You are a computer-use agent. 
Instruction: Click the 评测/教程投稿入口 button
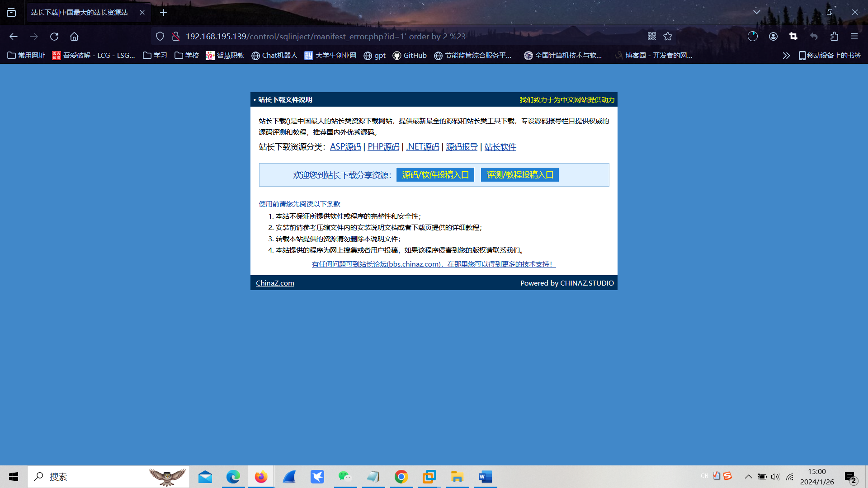[519, 175]
